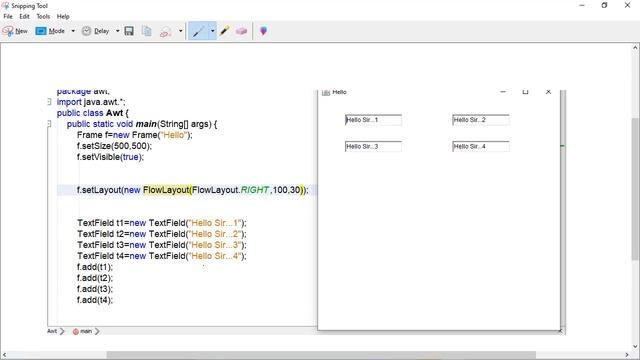
Task: Open the Delay timer button
Action: (95, 31)
